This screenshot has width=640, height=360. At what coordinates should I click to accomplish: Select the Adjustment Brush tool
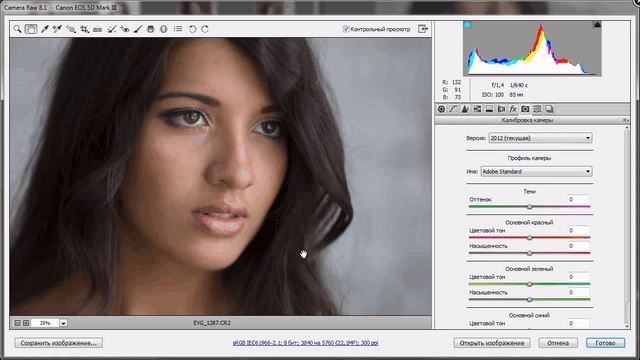point(138,29)
